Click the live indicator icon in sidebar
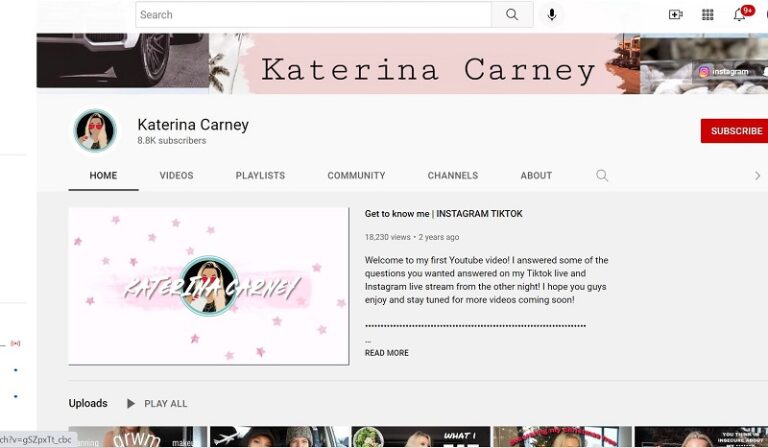Screen dimensions: 768x448 (16, 343)
